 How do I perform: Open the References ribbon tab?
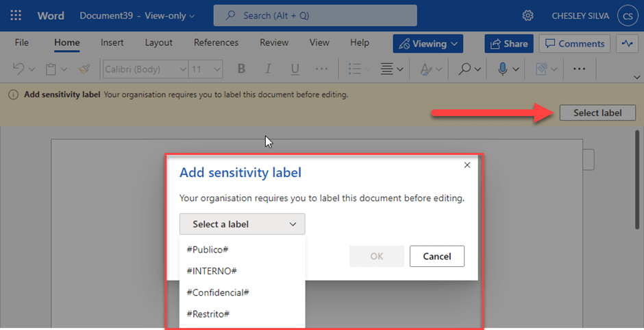pyautogui.click(x=216, y=43)
